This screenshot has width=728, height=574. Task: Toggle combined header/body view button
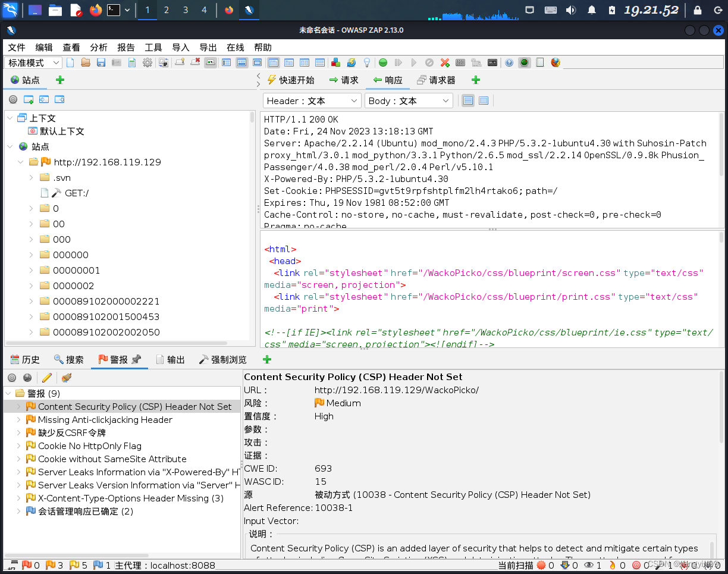click(484, 101)
